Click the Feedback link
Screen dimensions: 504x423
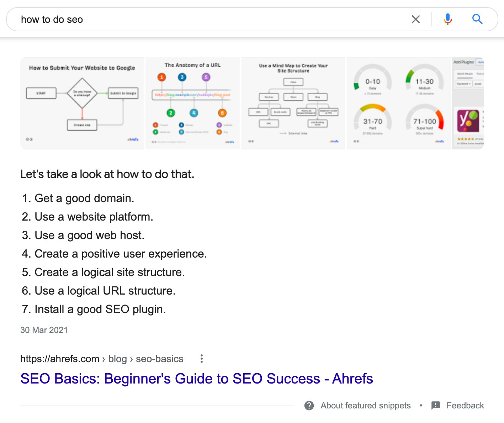click(x=465, y=406)
